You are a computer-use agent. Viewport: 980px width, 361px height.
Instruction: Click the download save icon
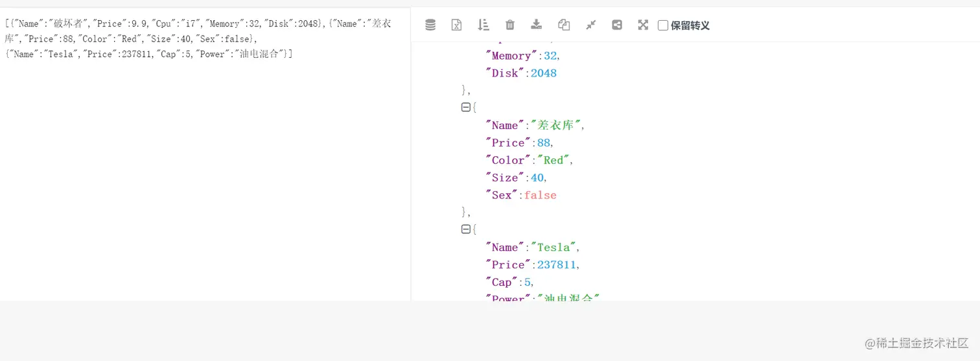coord(537,25)
